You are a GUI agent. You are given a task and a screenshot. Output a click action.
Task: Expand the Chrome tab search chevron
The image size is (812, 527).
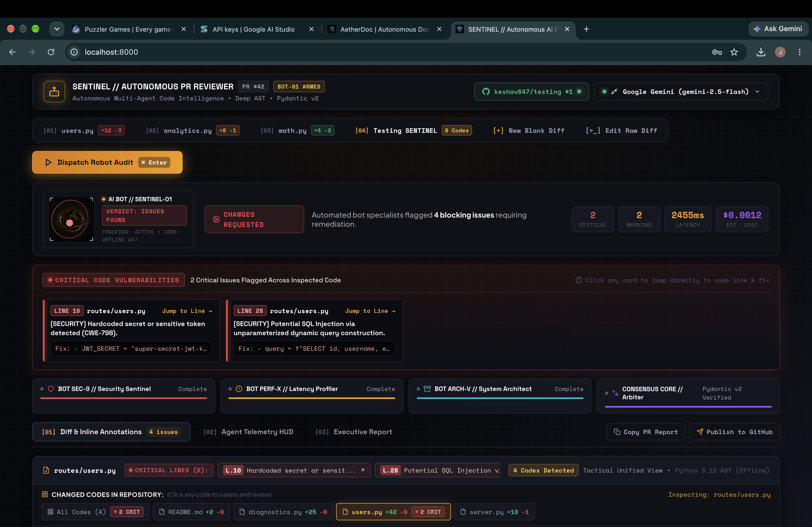[57, 29]
